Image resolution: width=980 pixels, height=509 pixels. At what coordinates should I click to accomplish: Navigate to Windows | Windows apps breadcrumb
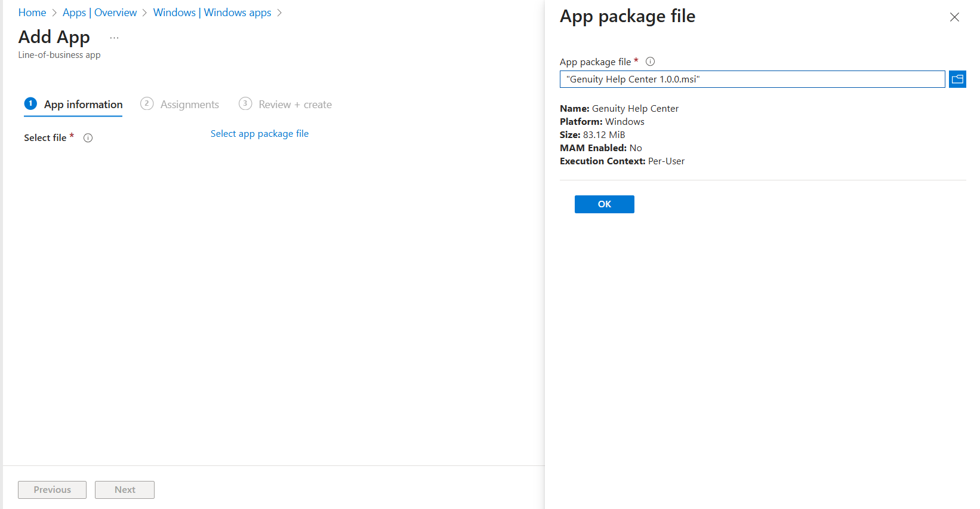pyautogui.click(x=212, y=13)
